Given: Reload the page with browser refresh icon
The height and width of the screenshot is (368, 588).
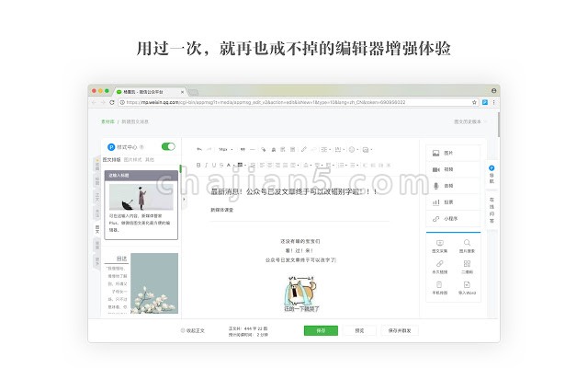Looking at the screenshot, I should coord(112,102).
